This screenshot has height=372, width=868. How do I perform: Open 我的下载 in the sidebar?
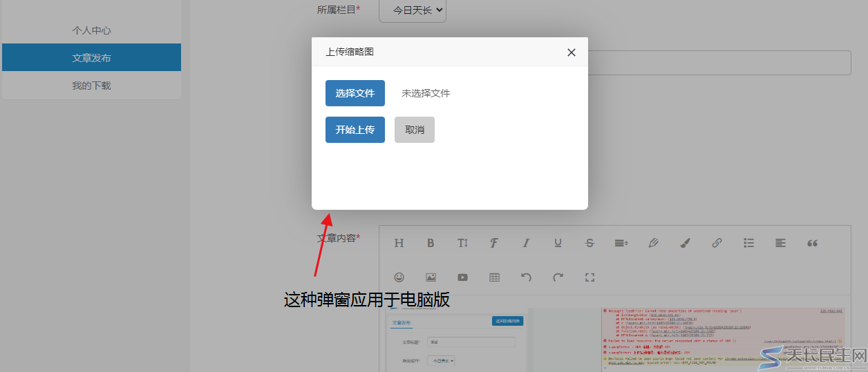click(91, 86)
